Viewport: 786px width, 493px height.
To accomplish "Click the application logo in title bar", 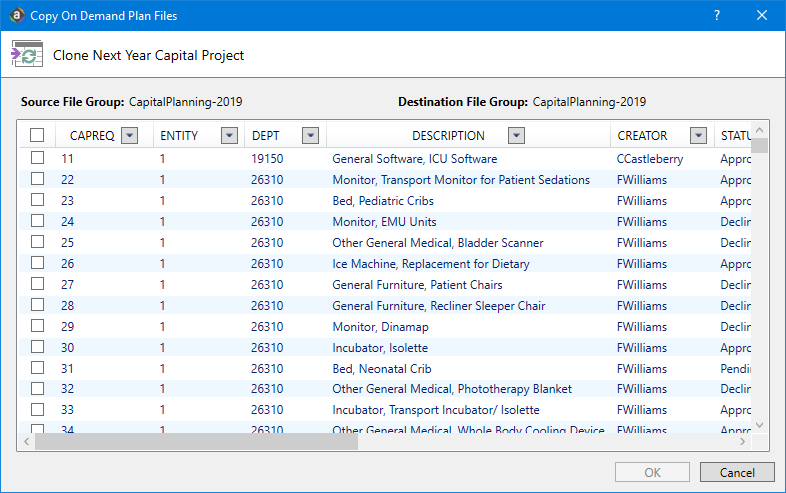I will [x=15, y=15].
